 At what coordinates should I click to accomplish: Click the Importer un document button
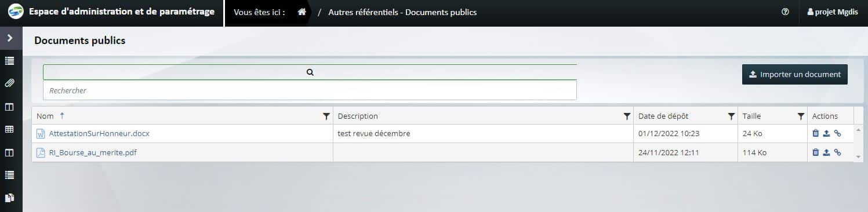tap(794, 75)
